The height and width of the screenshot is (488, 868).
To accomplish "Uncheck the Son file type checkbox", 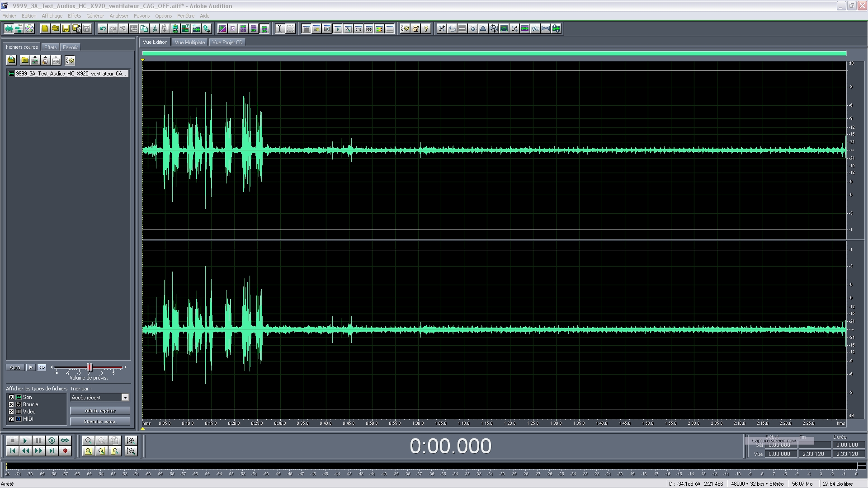I will pyautogui.click(x=11, y=397).
